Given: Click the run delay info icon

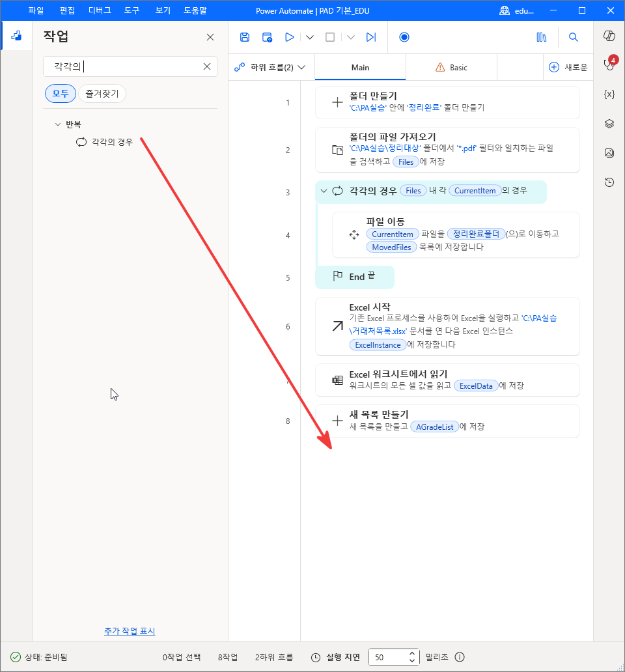Looking at the screenshot, I should [x=460, y=657].
